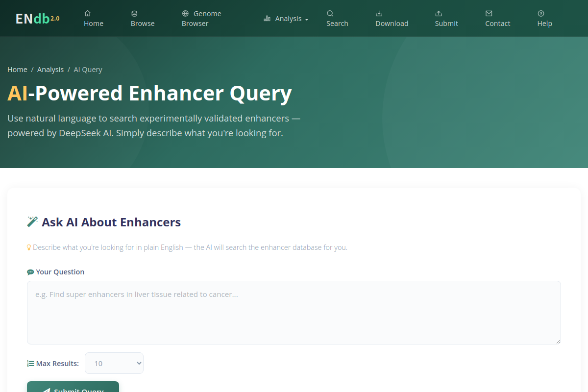Click the magic wand icon beside Ask AI
Screen dimensions: 588x392
(x=32, y=221)
